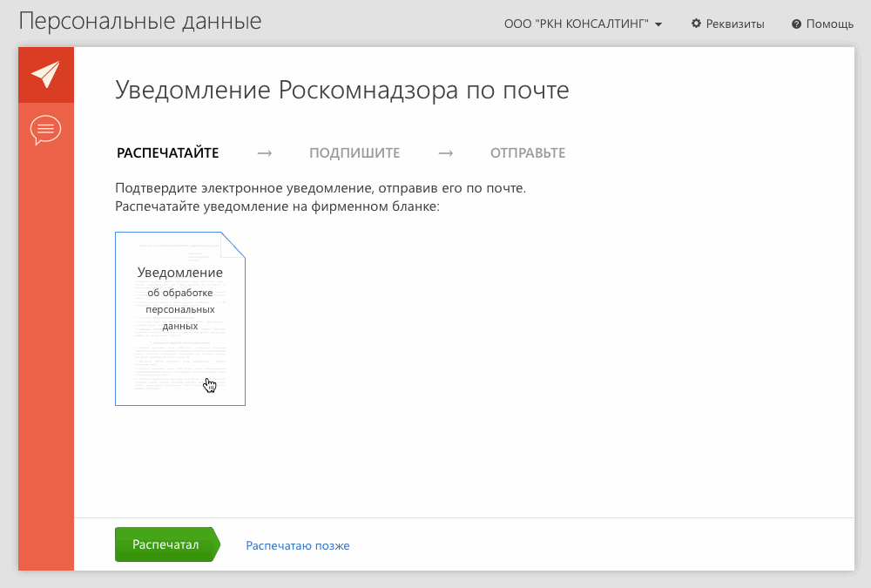Select the РАСПЕЧАТАЙТЕ step
Viewport: 871px width, 588px height.
(168, 152)
